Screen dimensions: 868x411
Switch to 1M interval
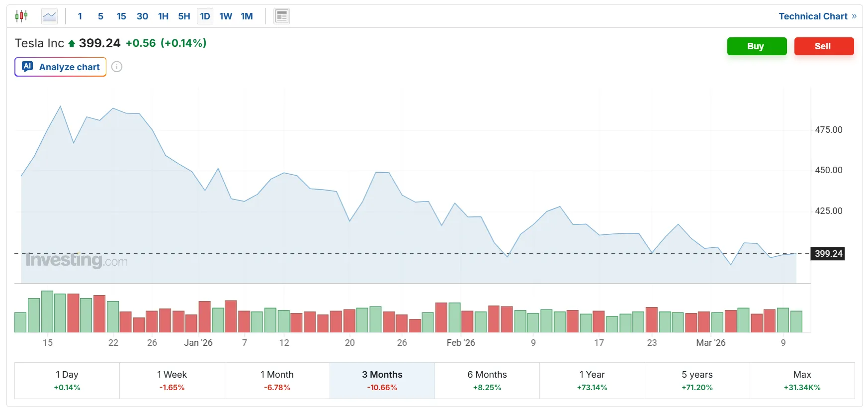point(247,16)
